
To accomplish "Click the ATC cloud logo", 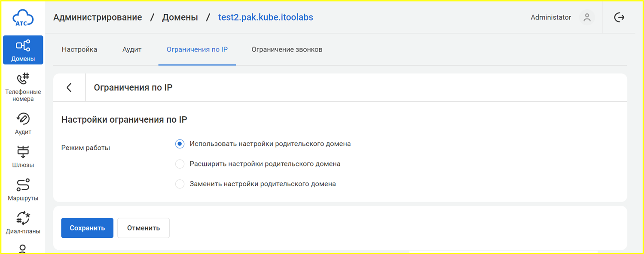I will (x=23, y=18).
